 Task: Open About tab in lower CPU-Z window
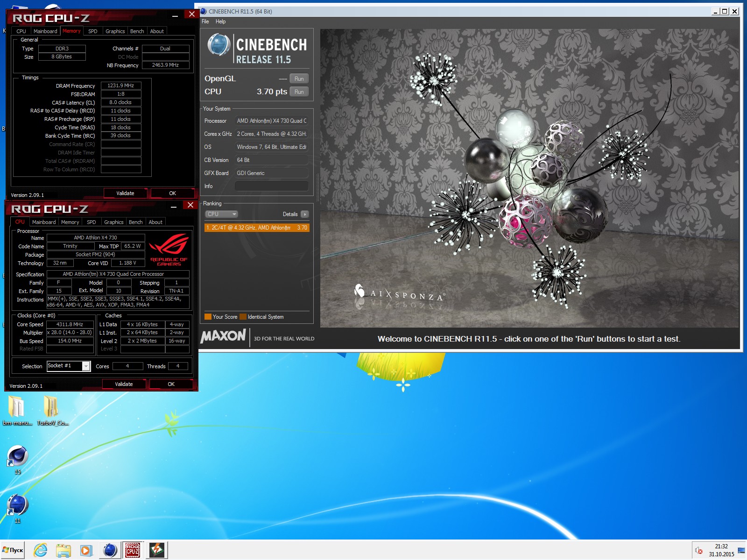(155, 222)
